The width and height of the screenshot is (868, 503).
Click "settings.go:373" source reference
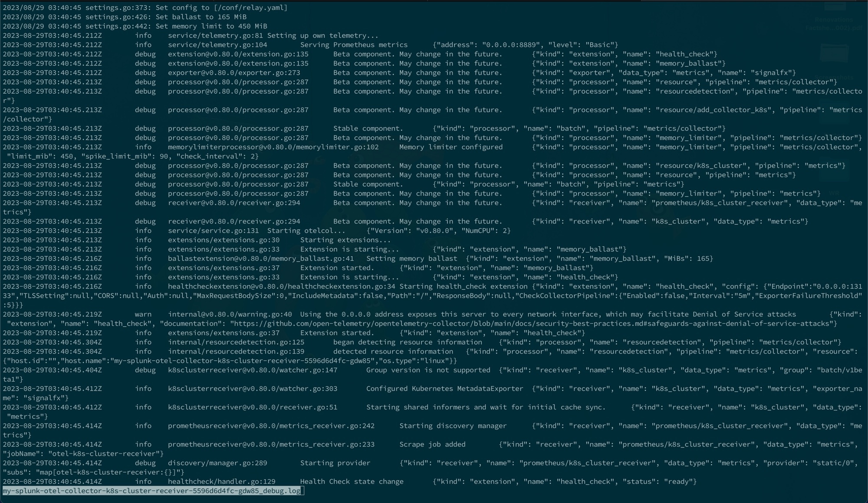click(116, 8)
